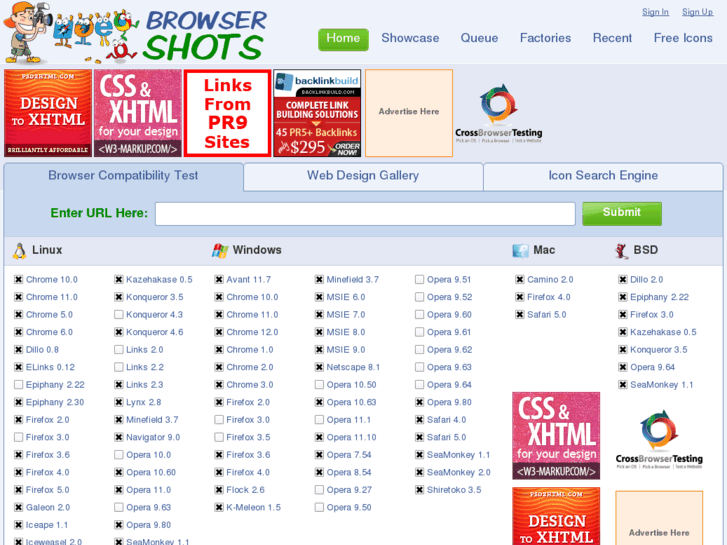This screenshot has height=545, width=727.
Task: Uncheck Linux Chrome 10.0 checkbox
Action: [19, 280]
